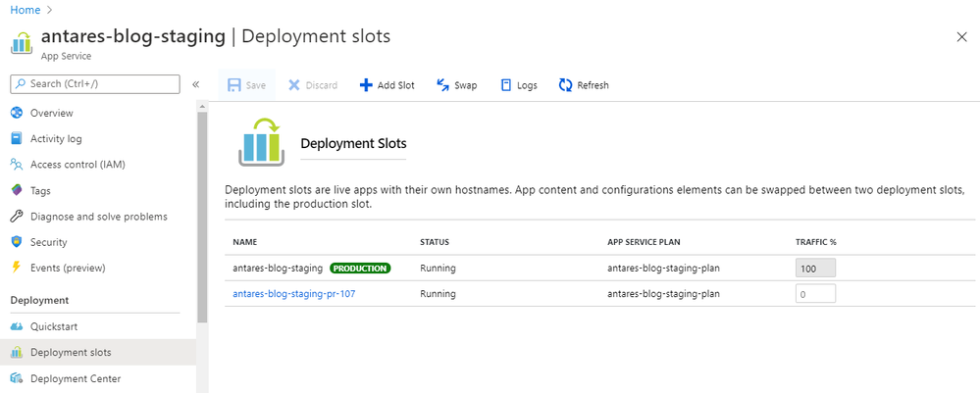The image size is (980, 393).
Task: Select Access control (IAM) icon
Action: (17, 165)
